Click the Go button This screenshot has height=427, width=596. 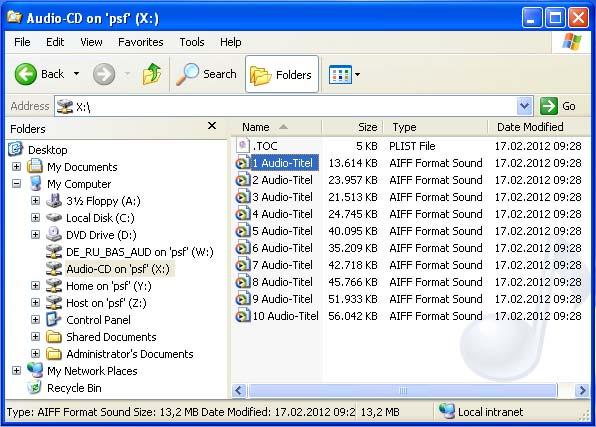558,106
